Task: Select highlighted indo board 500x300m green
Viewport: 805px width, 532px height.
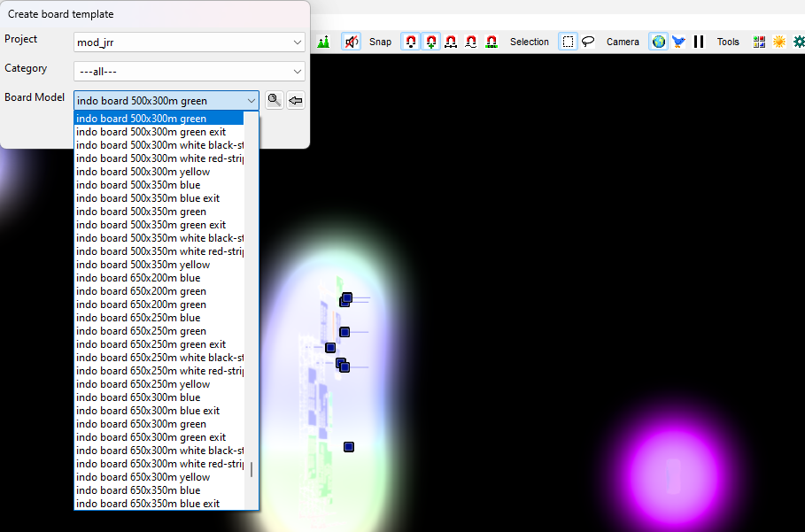Action: [x=159, y=119]
